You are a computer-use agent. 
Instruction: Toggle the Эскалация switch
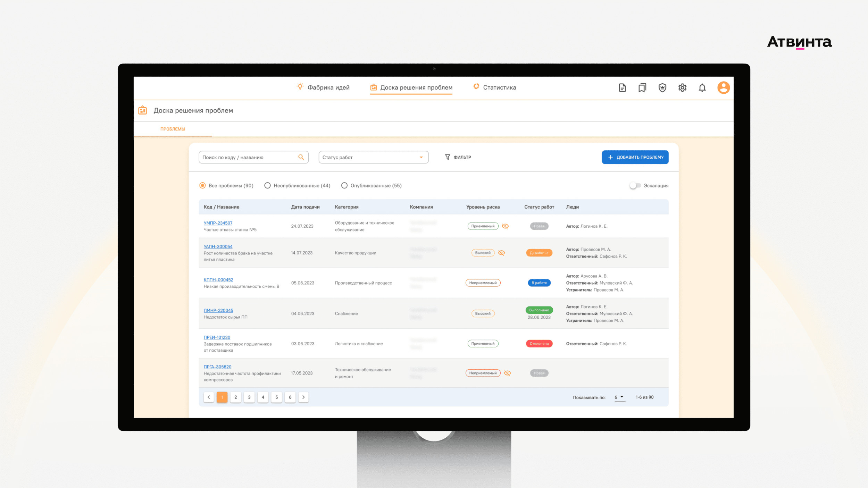635,186
